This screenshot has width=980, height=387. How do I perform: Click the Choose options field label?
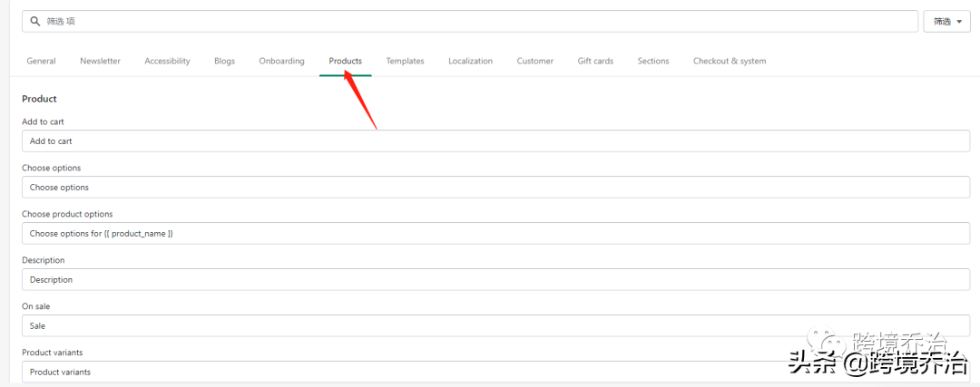(x=51, y=168)
